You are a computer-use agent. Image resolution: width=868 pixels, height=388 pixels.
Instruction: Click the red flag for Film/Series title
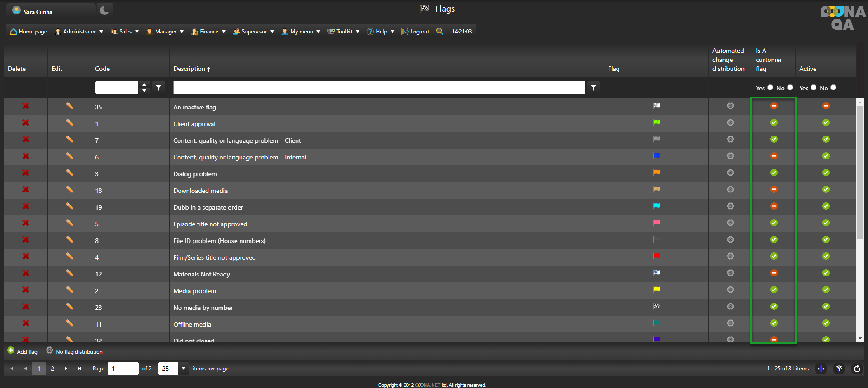click(656, 257)
